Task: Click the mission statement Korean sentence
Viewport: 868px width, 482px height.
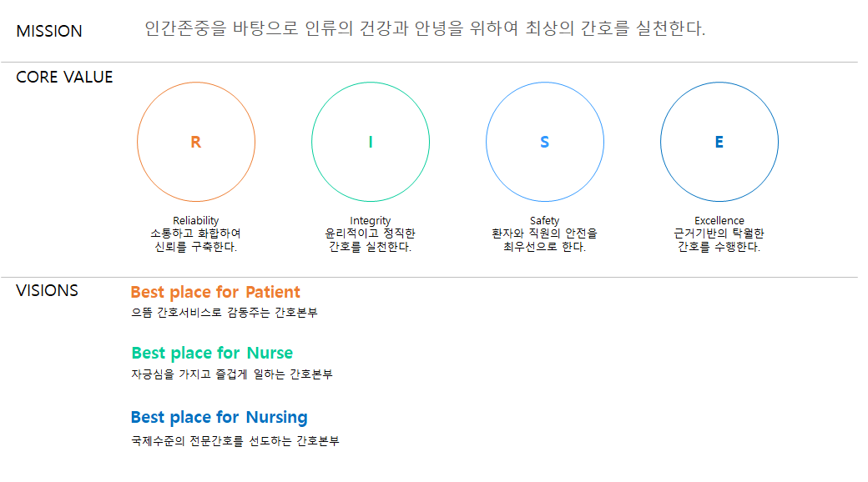Action: tap(425, 28)
